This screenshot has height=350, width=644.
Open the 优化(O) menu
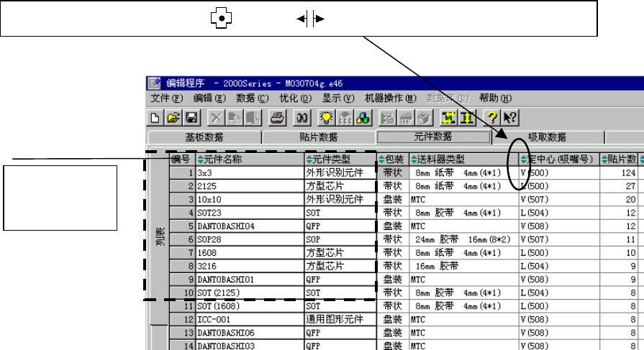pyautogui.click(x=296, y=98)
